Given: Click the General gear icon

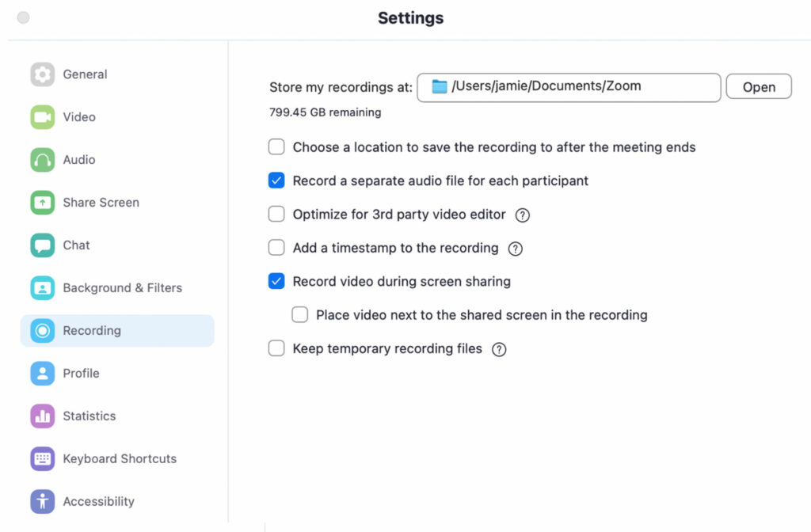Looking at the screenshot, I should tap(43, 74).
